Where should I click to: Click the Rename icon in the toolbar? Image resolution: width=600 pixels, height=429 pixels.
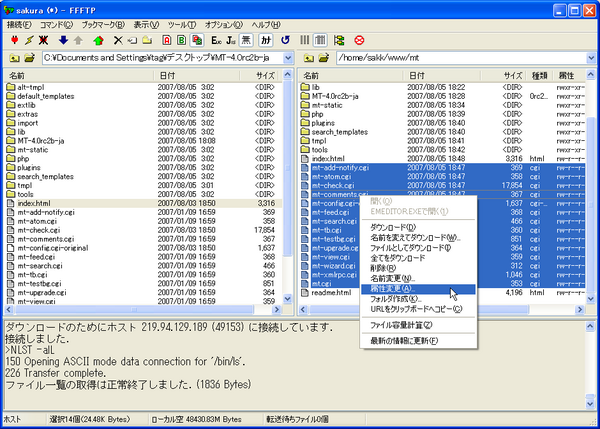(x=132, y=40)
